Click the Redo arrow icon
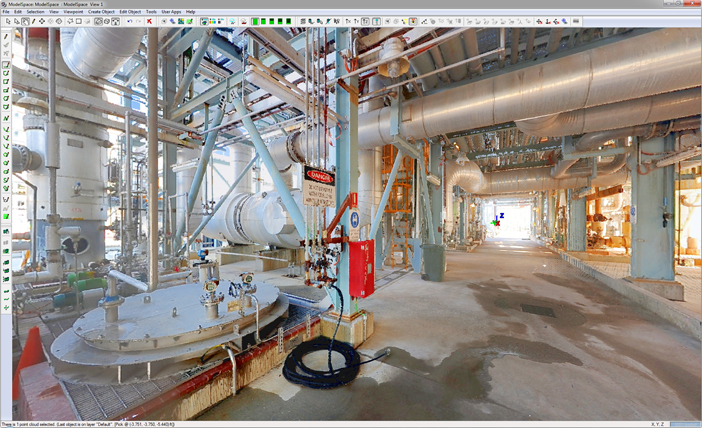Screen dimensions: 702x428 point(138,20)
